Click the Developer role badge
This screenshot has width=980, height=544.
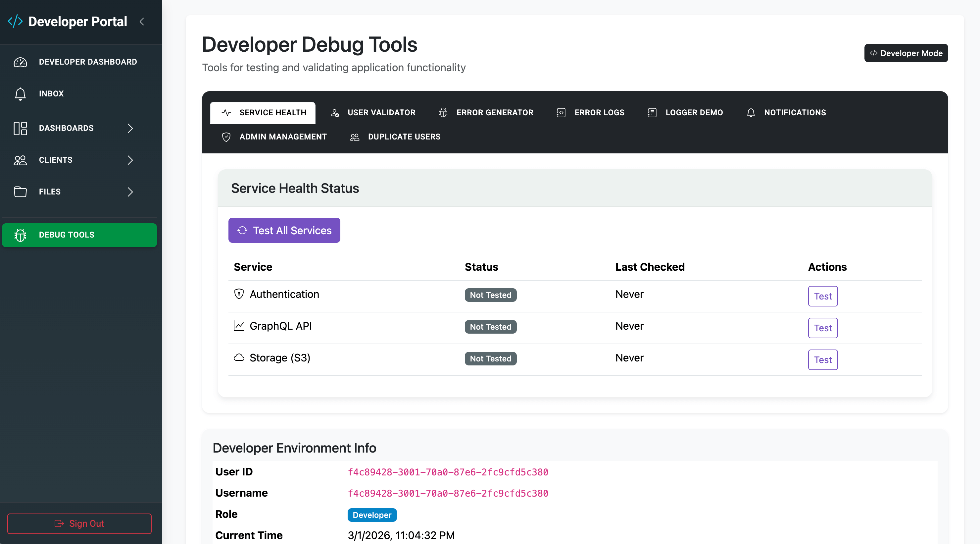[x=372, y=515]
